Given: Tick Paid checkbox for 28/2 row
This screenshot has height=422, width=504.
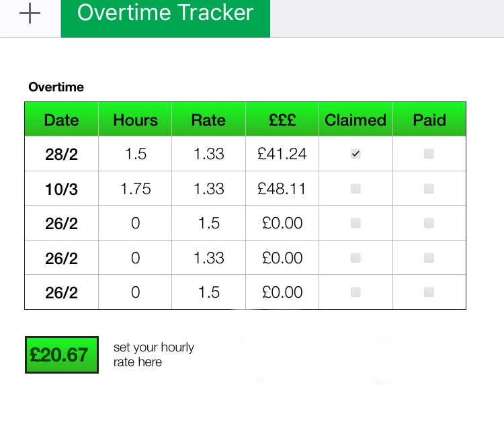Looking at the screenshot, I should pos(429,154).
